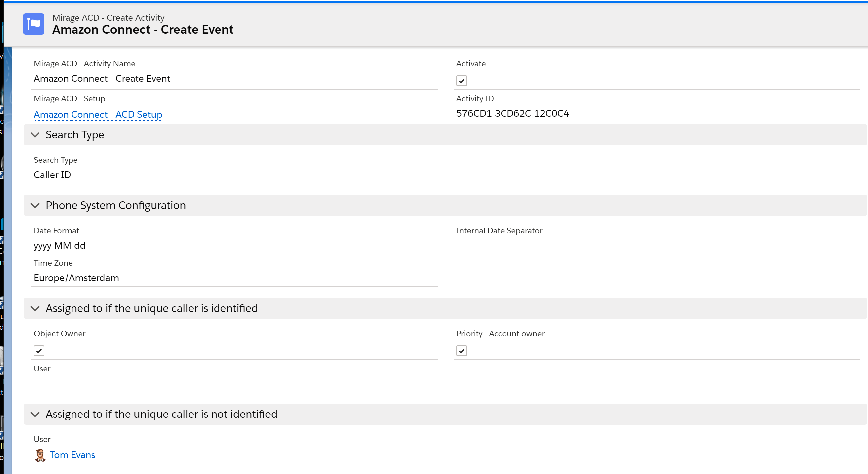The height and width of the screenshot is (474, 868).
Task: Open the Amazon Connect - ACD Setup link
Action: coord(98,115)
